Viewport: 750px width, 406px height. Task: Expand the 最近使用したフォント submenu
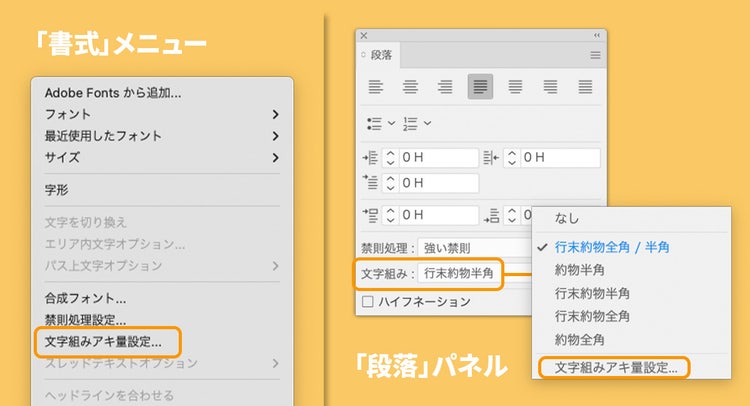pyautogui.click(x=162, y=136)
